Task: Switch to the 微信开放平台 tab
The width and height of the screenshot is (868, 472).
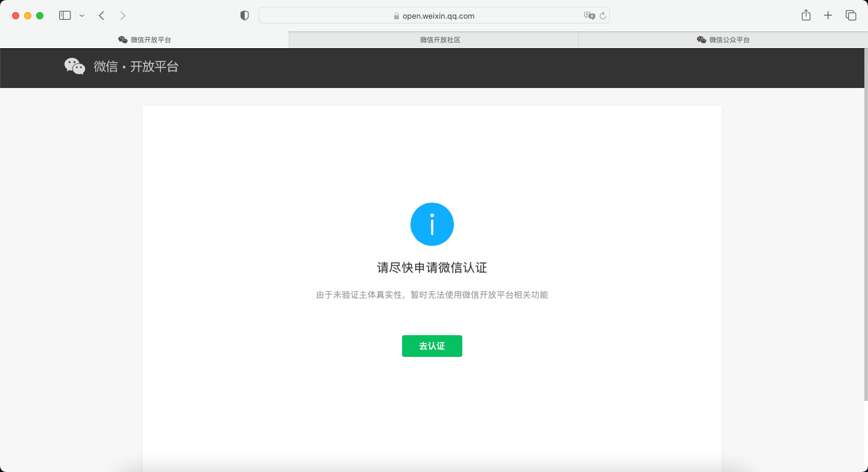Action: [x=145, y=40]
